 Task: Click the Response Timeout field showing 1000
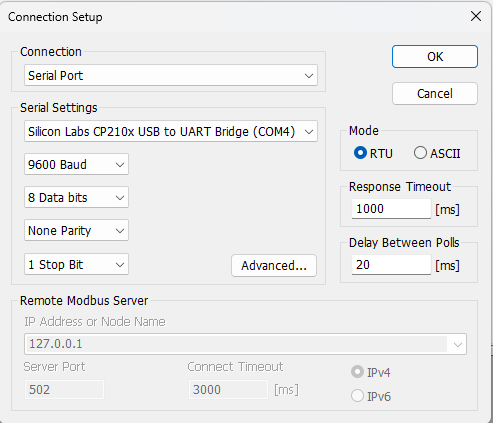coord(391,209)
